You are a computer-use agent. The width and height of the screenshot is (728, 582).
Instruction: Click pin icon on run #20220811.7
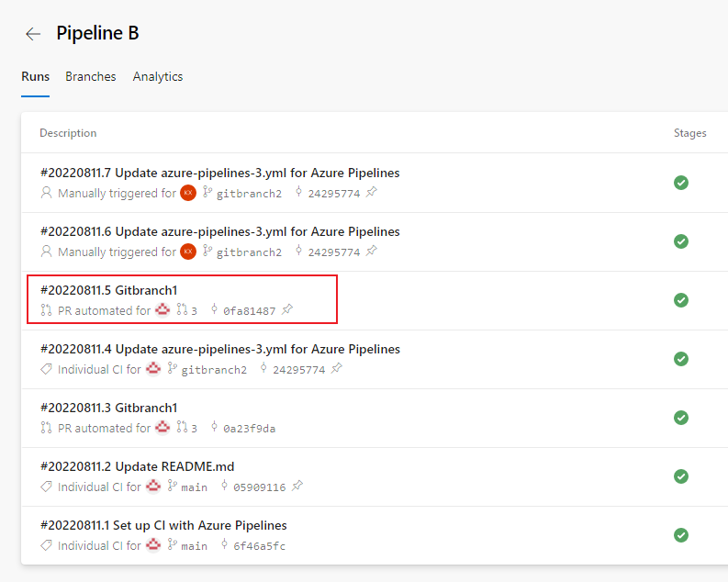tap(371, 193)
